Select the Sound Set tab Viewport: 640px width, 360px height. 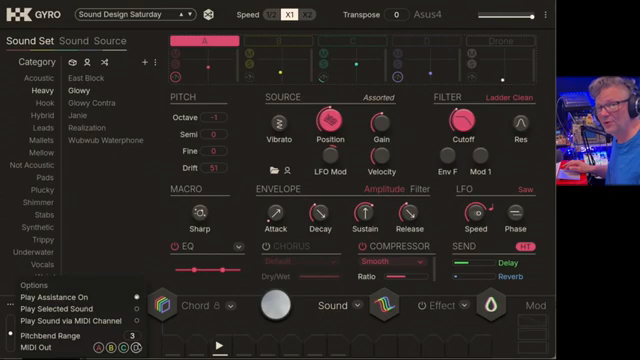point(30,41)
